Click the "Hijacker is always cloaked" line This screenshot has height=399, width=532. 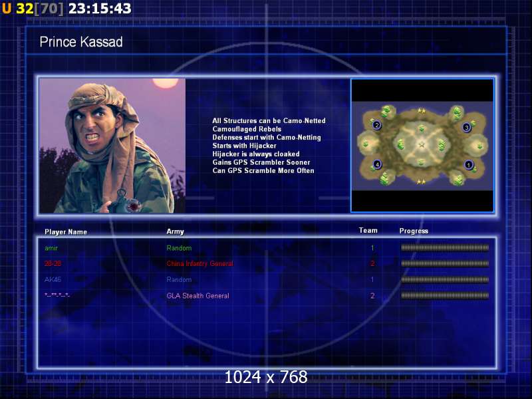click(x=256, y=154)
